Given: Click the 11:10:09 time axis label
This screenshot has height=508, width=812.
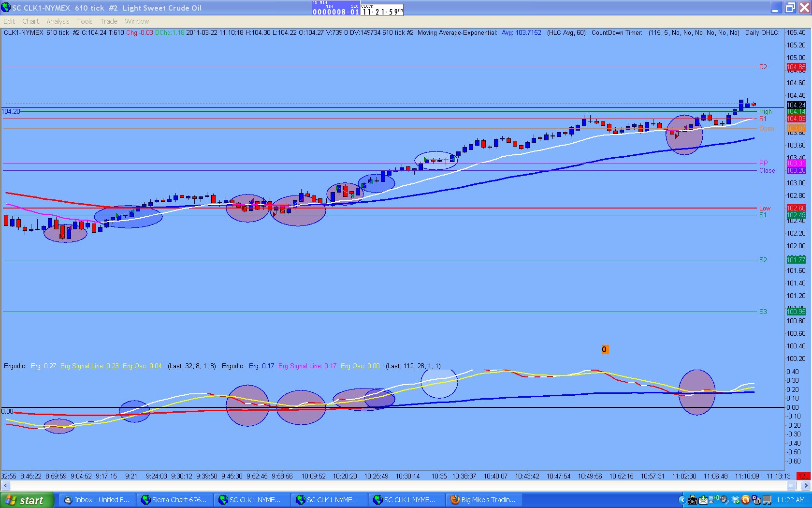Looking at the screenshot, I should click(x=747, y=476).
